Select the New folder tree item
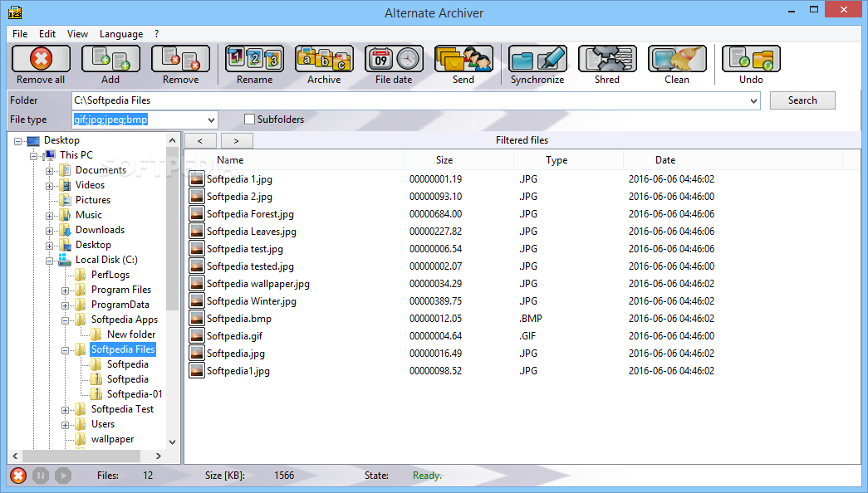 click(131, 334)
